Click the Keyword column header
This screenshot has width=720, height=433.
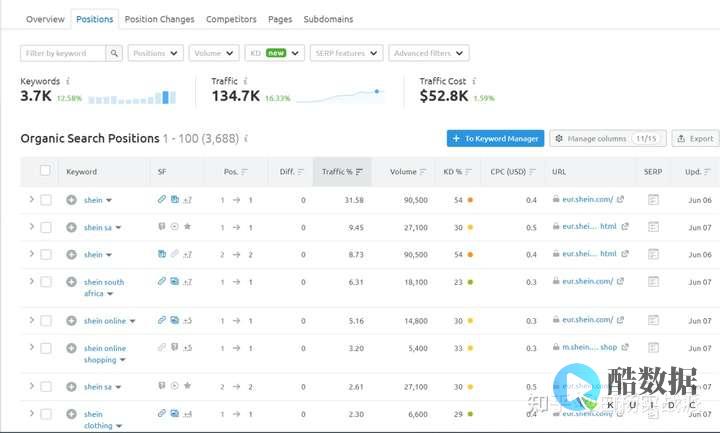[x=81, y=172]
